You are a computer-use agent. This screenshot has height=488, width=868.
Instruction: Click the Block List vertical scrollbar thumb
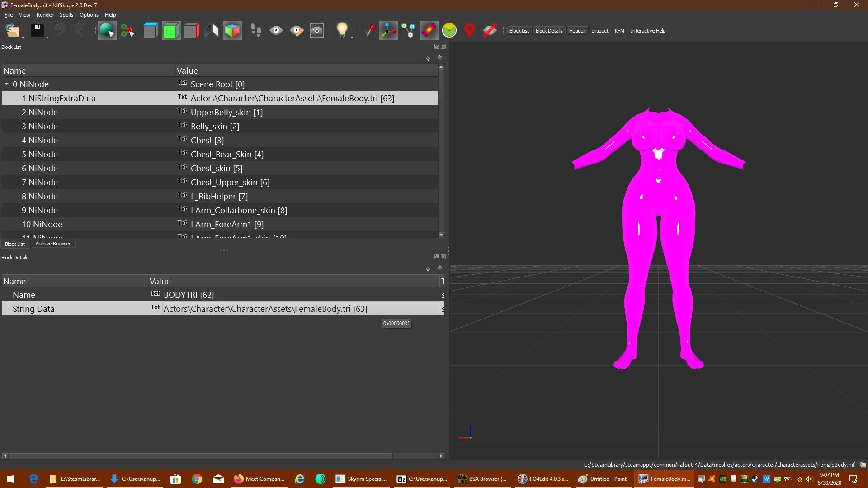tap(441, 84)
